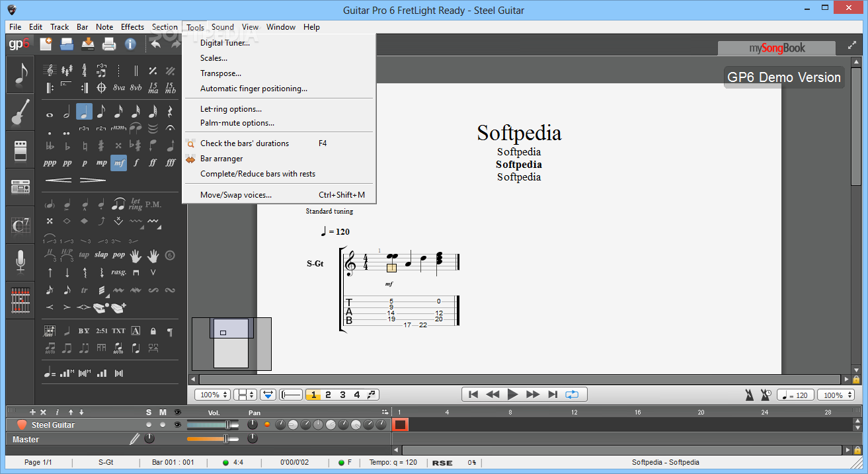Viewport: 868px width, 474px height.
Task: Open the zoom 100% dropdown at left
Action: click(213, 395)
